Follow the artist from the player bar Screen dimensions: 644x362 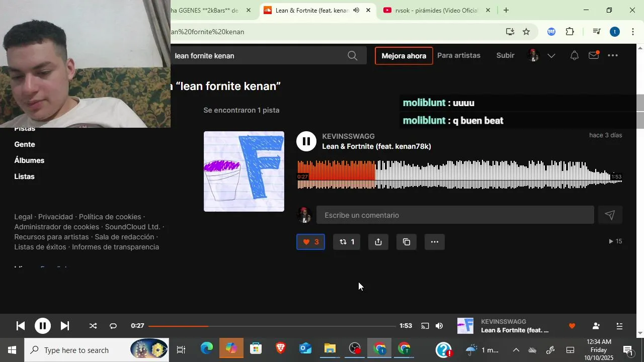pos(596,326)
